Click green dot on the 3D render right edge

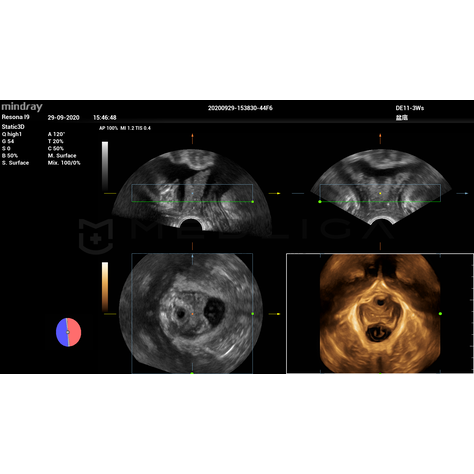tap(440, 314)
